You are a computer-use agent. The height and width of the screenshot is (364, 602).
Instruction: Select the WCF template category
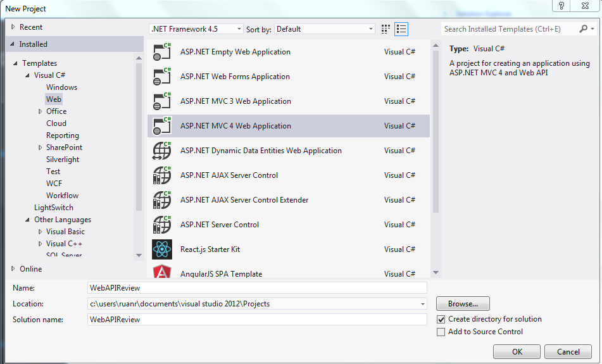pyautogui.click(x=54, y=184)
